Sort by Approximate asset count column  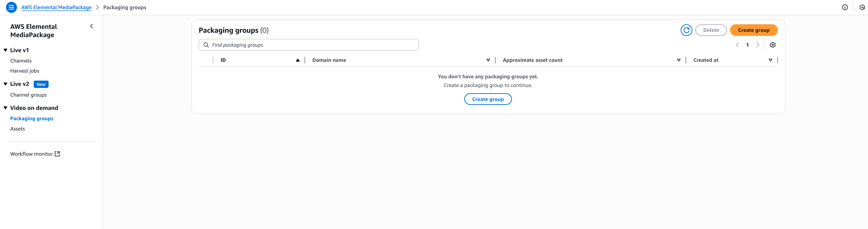(679, 60)
